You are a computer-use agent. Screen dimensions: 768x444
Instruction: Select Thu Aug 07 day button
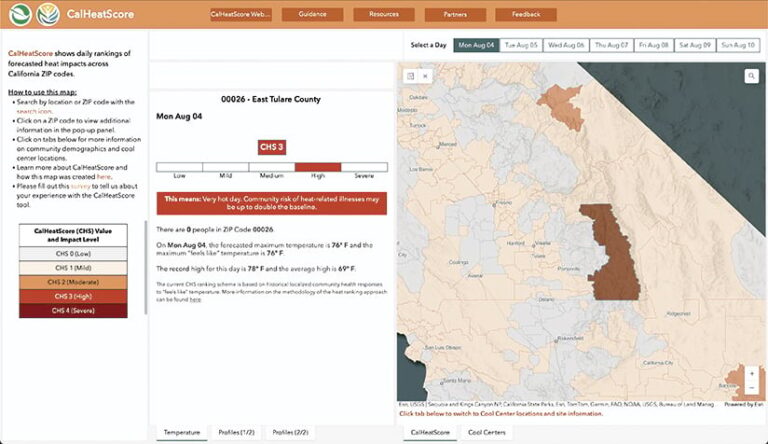coord(611,45)
